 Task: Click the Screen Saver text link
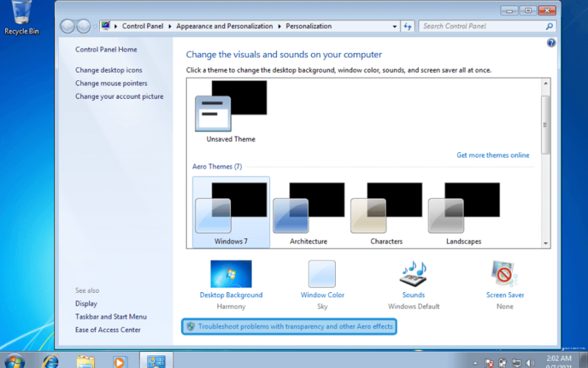pyautogui.click(x=505, y=295)
